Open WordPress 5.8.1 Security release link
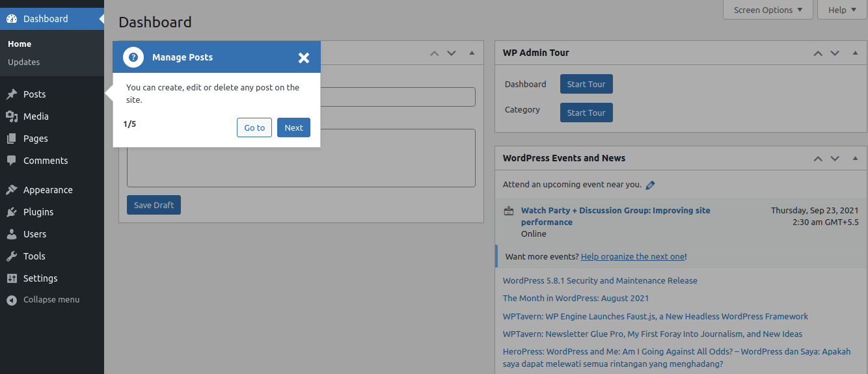The width and height of the screenshot is (868, 374). pyautogui.click(x=600, y=281)
